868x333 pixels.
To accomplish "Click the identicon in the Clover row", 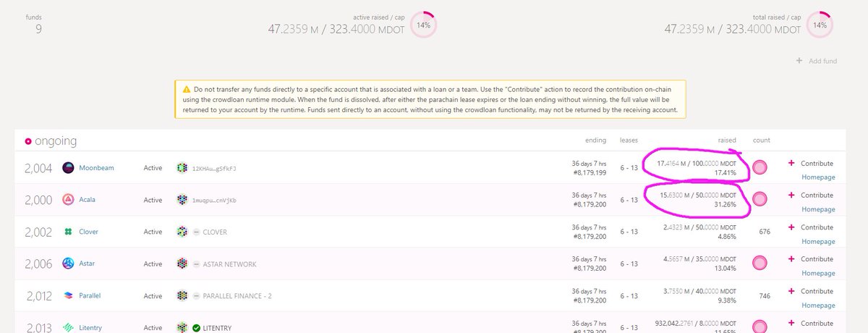I will point(182,232).
